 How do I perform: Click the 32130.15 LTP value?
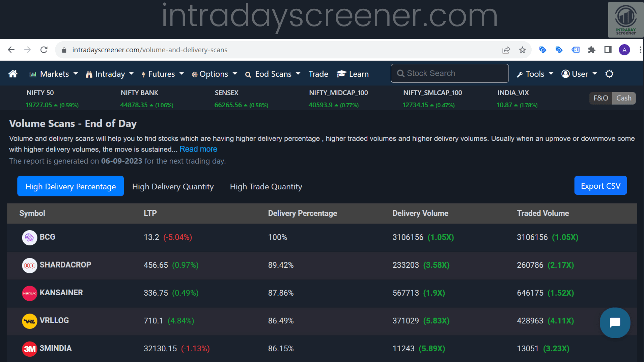pos(160,349)
